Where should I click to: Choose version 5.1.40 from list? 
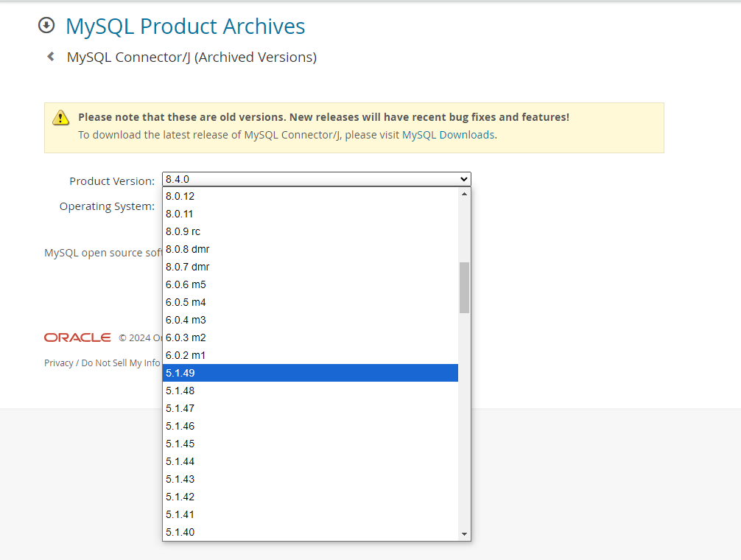(x=310, y=532)
